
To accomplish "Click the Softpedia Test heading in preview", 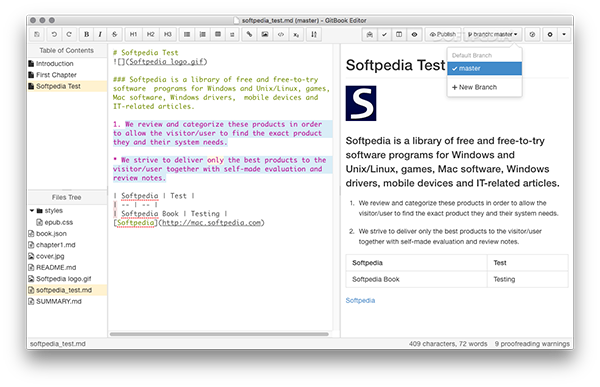I will point(395,65).
